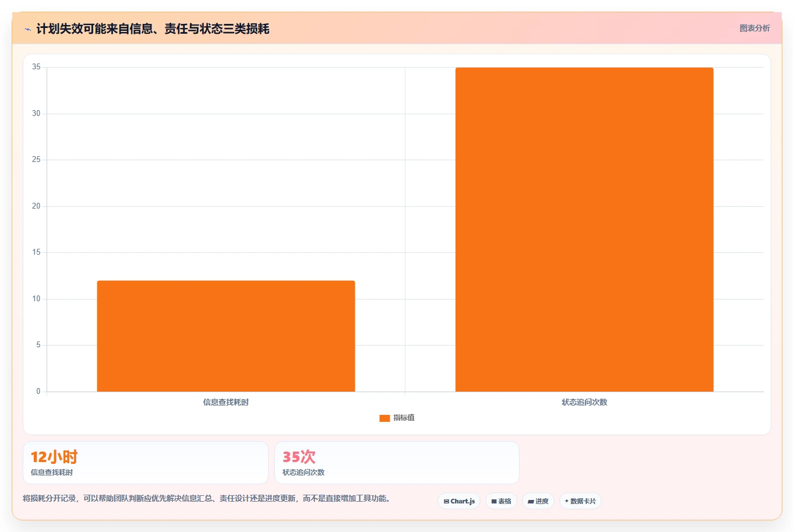Click the 状态追问次数 axis label

pyautogui.click(x=584, y=402)
